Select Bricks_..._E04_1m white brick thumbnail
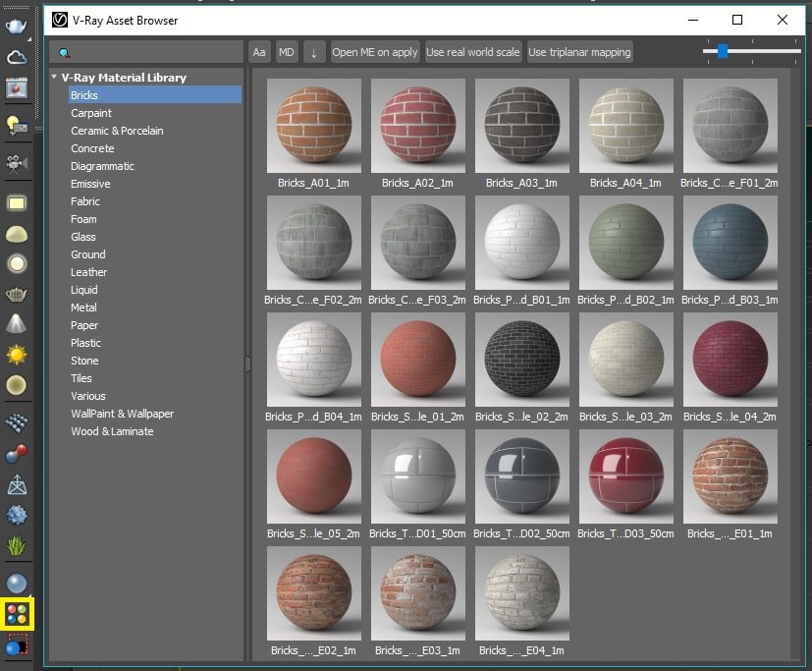 point(522,593)
